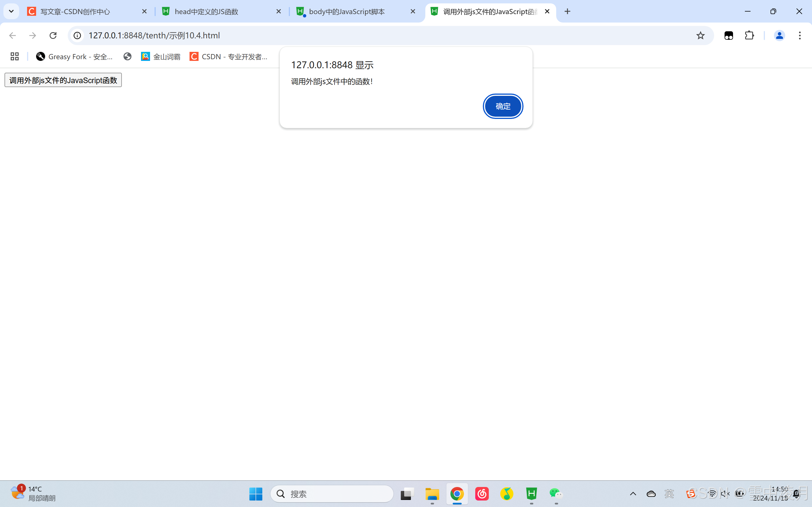Image resolution: width=812 pixels, height=507 pixels.
Task: Open the Extensions puzzle icon
Action: click(x=749, y=36)
